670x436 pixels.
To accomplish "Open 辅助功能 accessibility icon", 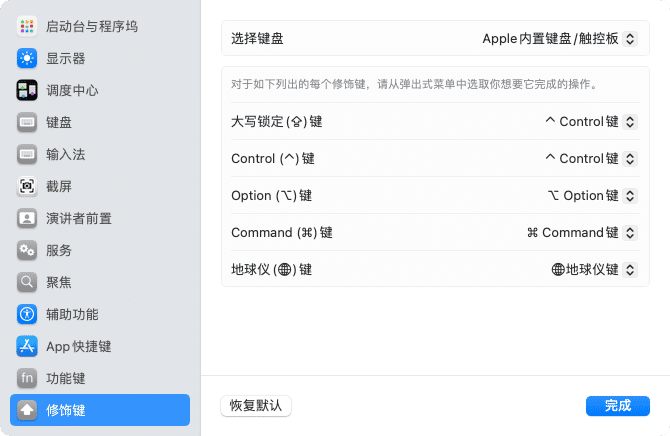I will (27, 314).
